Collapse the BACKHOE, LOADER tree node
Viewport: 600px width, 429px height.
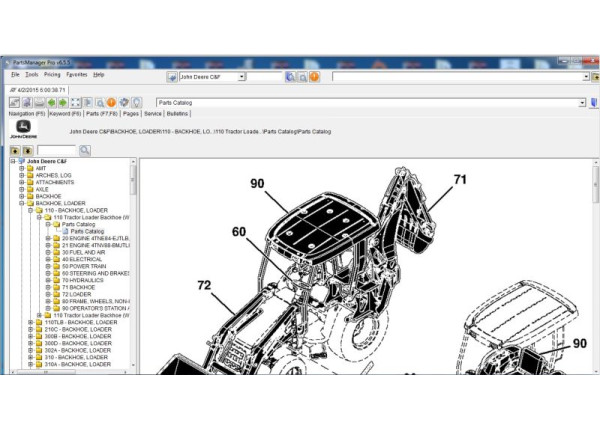(x=22, y=203)
